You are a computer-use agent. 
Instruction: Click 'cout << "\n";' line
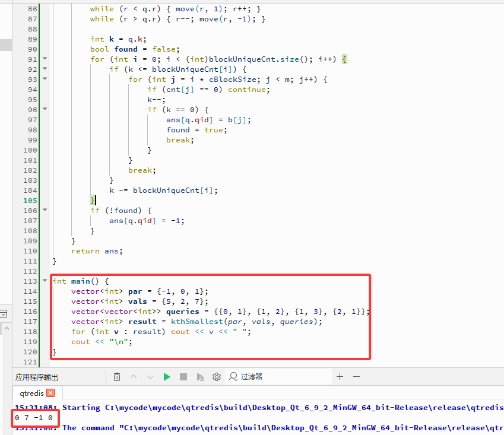[102, 342]
